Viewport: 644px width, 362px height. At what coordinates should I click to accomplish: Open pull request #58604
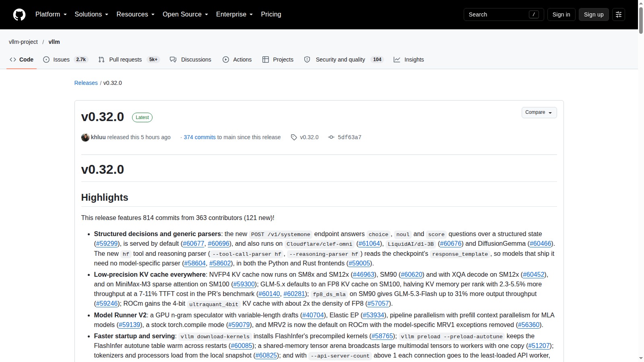195,263
